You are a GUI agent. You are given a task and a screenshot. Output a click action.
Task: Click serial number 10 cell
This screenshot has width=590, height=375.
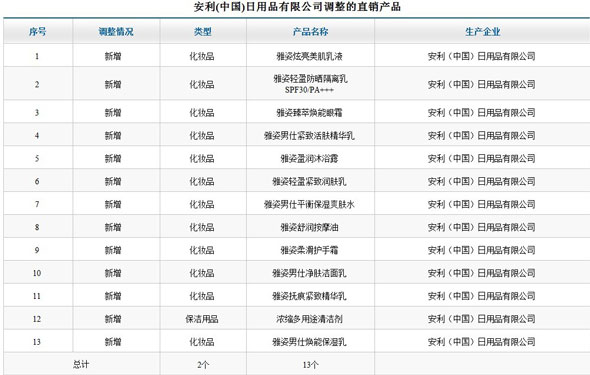coord(37,273)
